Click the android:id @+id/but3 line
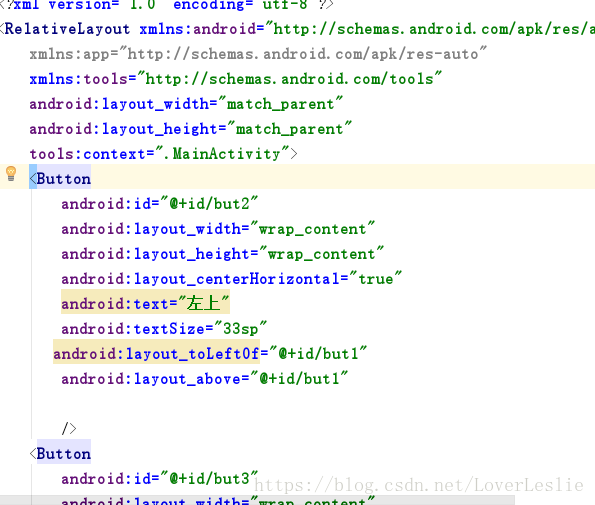This screenshot has height=505, width=595. click(x=160, y=479)
